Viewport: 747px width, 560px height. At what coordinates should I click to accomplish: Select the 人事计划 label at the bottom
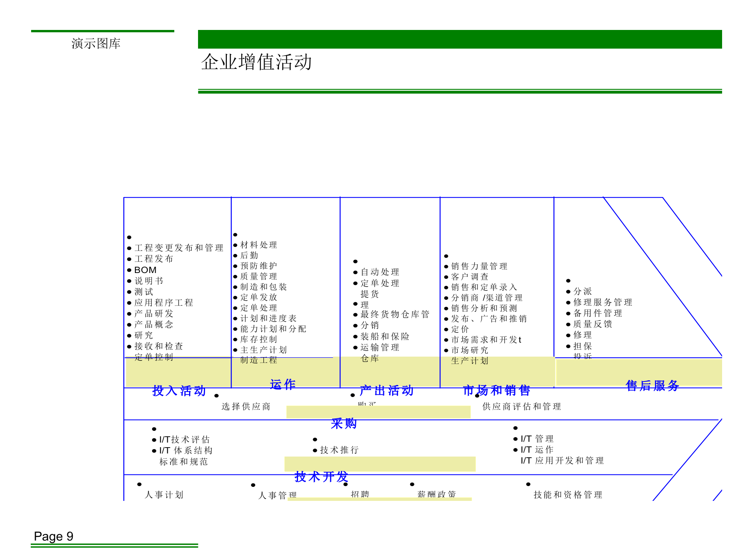click(x=164, y=495)
